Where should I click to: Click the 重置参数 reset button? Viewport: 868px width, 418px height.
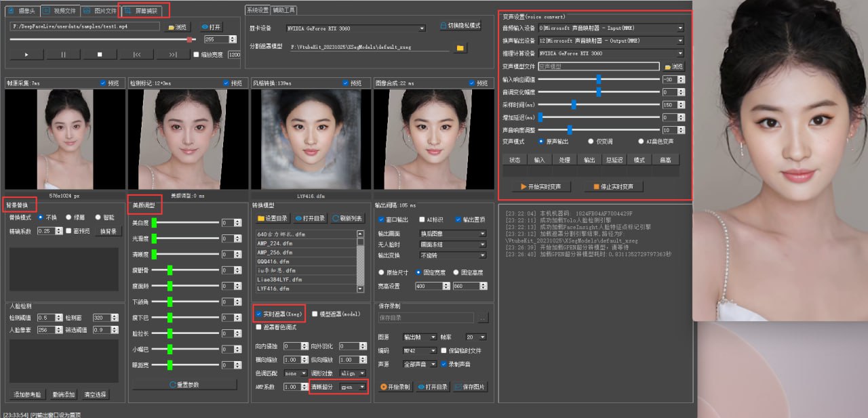tap(184, 385)
